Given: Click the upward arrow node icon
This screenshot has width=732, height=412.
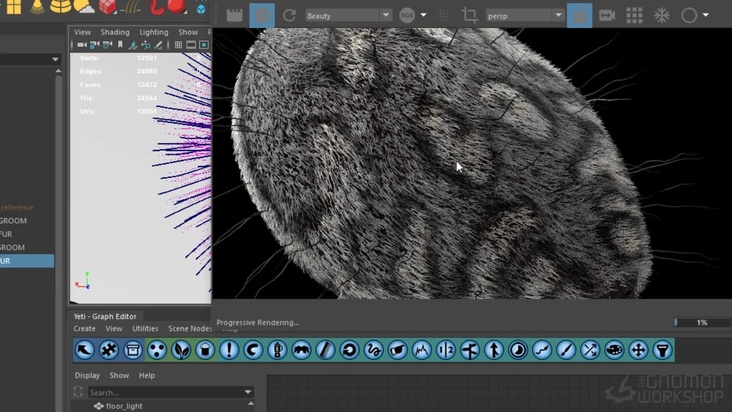Looking at the screenshot, I should [x=494, y=350].
